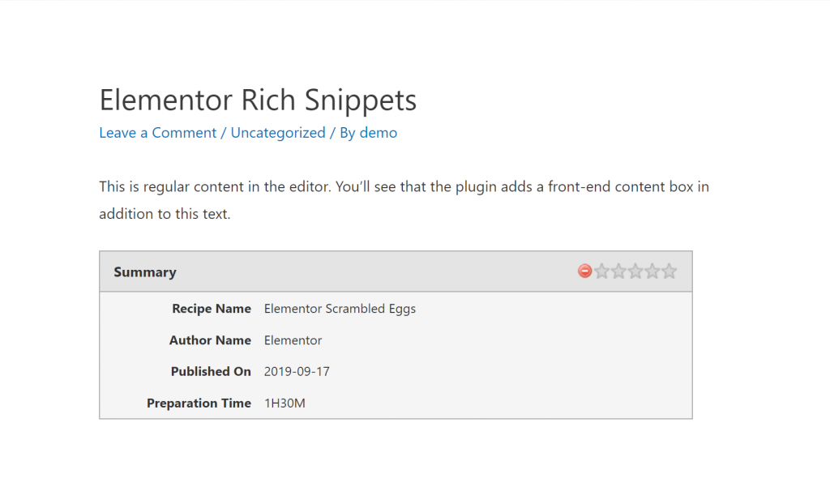Image resolution: width=830 pixels, height=504 pixels.
Task: Open the Leave a Comment link
Action: click(158, 133)
